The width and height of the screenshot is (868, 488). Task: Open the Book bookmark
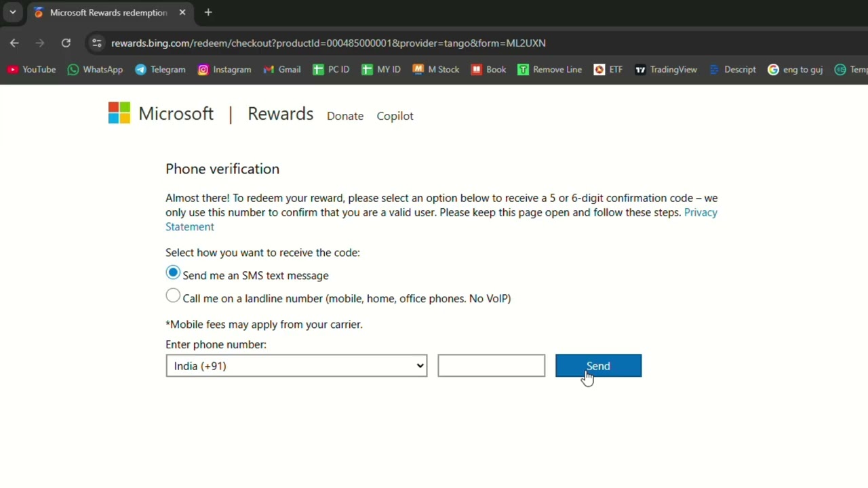coord(489,70)
